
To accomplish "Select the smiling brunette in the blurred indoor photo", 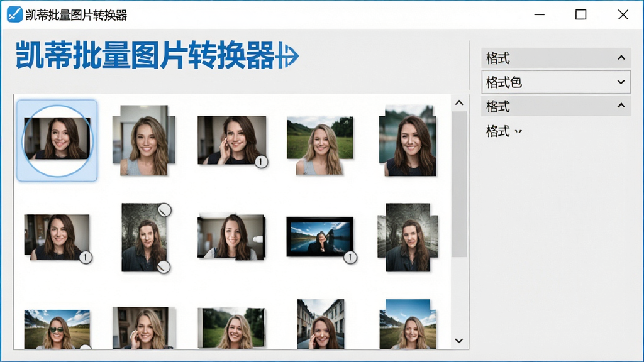I will 231,236.
